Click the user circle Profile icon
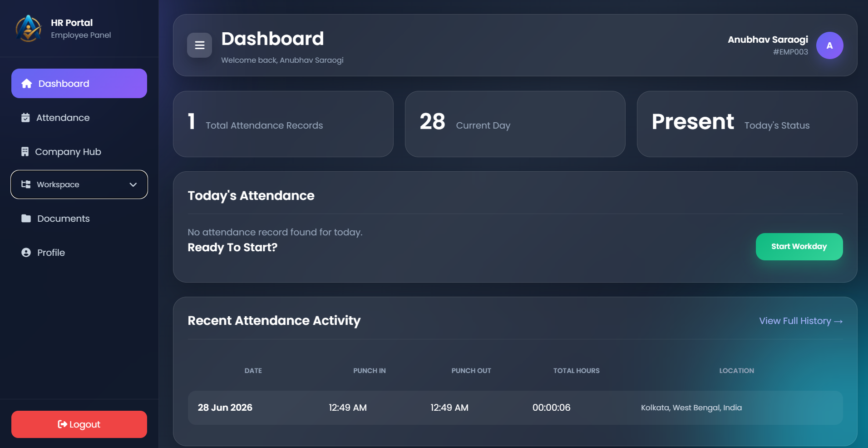The image size is (868, 448). click(x=26, y=253)
